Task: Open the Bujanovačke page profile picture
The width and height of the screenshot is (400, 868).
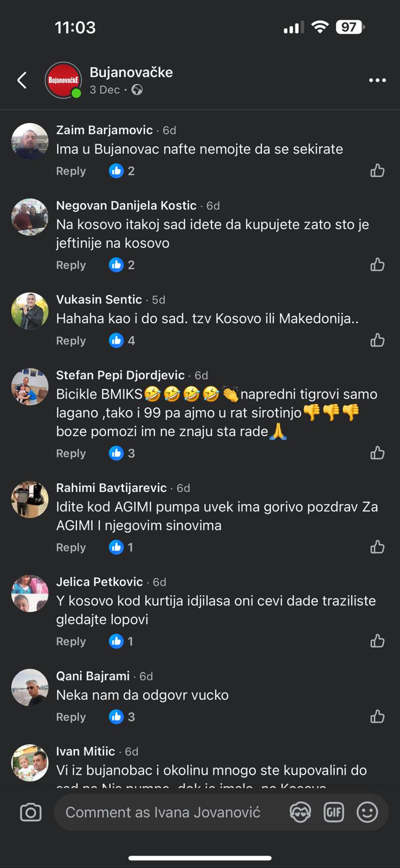Action: click(x=63, y=80)
